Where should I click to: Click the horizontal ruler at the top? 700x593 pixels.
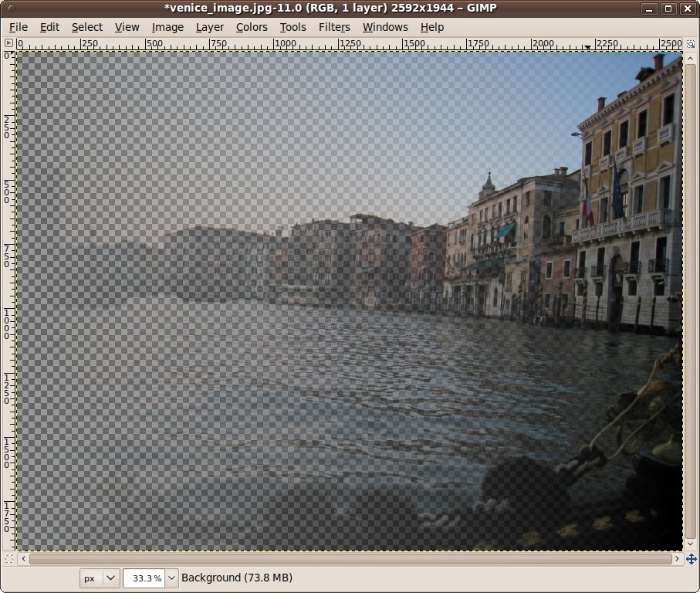pos(350,44)
